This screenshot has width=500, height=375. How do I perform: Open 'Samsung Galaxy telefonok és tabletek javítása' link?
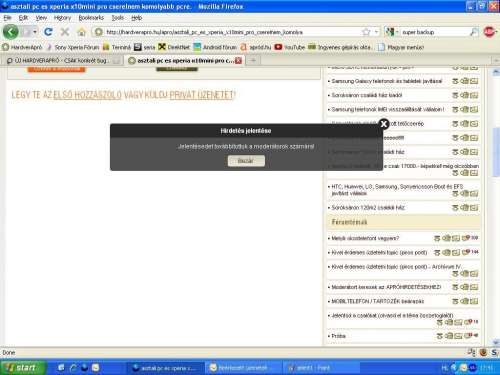pos(387,81)
